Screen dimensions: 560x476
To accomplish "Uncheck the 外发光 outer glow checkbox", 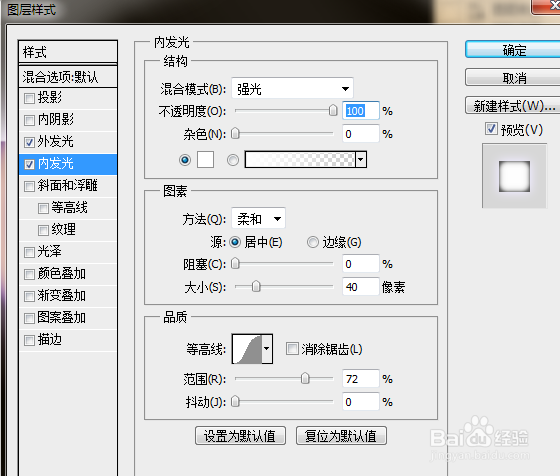I will (29, 142).
